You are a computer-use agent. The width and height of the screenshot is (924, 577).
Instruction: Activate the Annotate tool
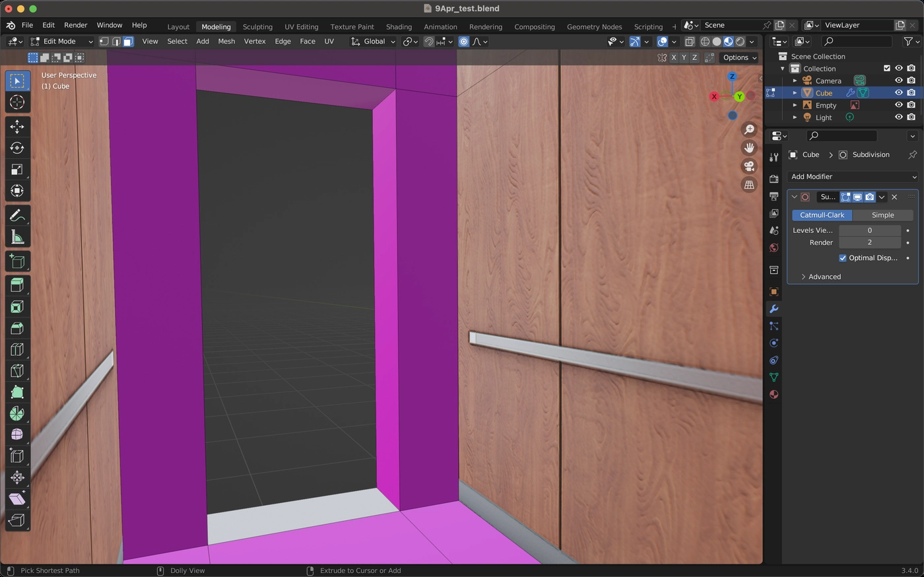(17, 215)
